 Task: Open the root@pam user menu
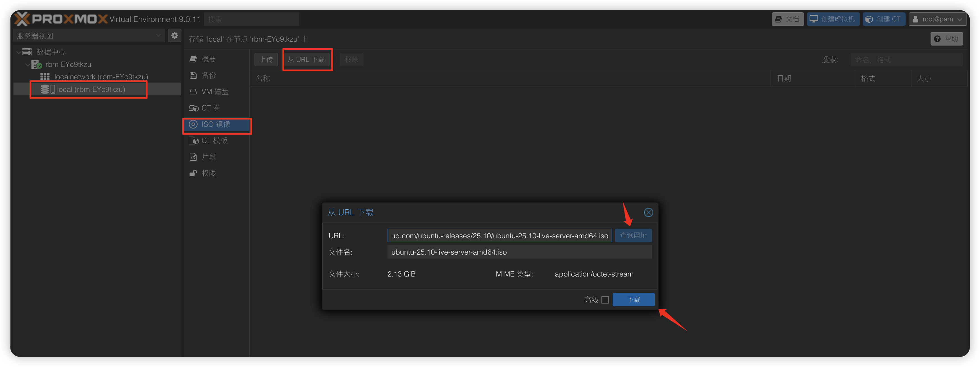937,19
